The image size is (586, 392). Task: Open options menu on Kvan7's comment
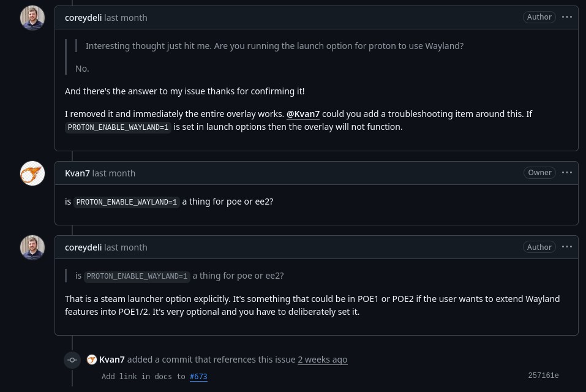[567, 173]
